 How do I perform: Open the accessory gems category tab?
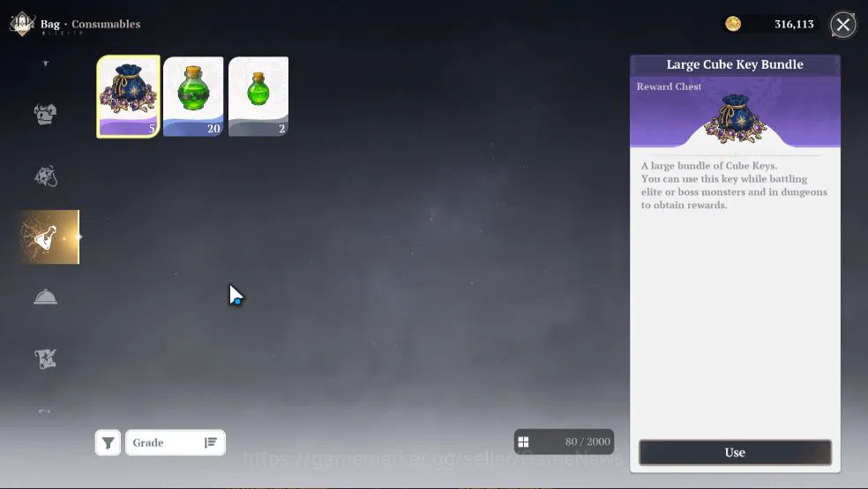45,177
